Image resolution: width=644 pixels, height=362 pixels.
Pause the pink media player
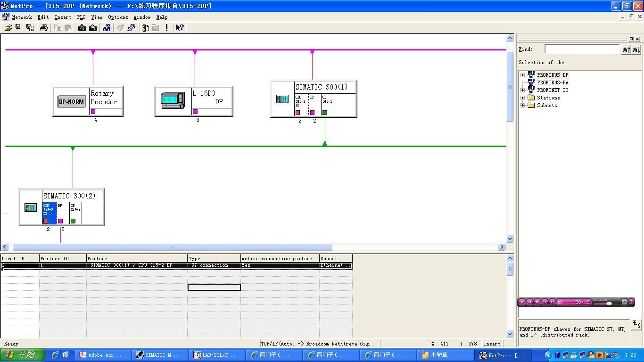click(529, 302)
